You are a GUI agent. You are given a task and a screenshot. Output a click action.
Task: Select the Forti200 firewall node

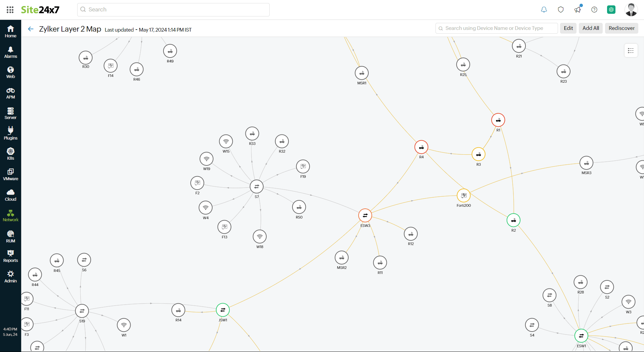pyautogui.click(x=463, y=195)
